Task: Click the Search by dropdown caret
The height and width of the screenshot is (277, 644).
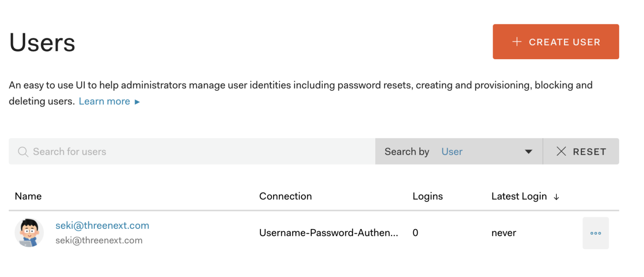Action: pyautogui.click(x=528, y=151)
